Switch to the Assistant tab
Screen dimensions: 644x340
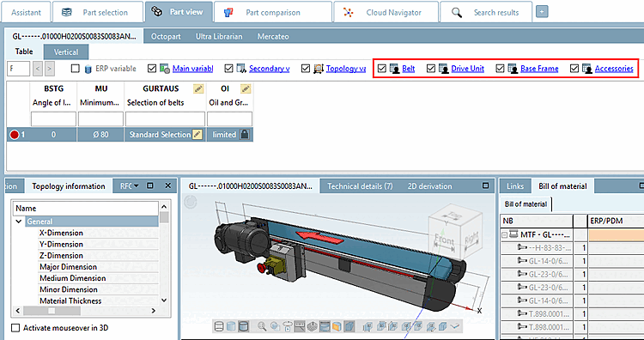(x=26, y=12)
